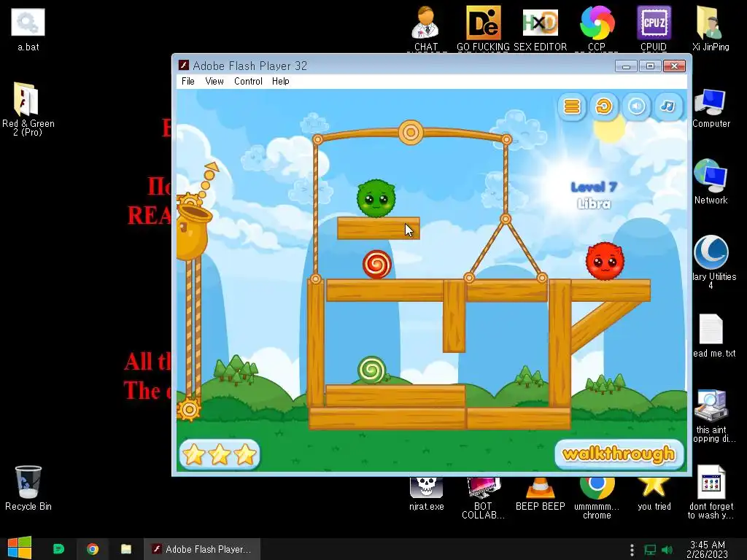Click the green fuzzy ball character
The height and width of the screenshot is (560, 747).
click(x=376, y=198)
